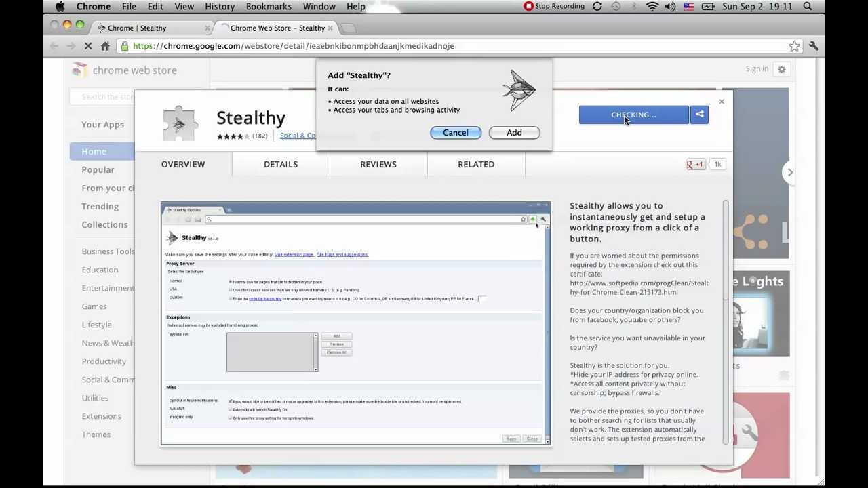
Task: Click the Search the store field
Action: pos(103,97)
